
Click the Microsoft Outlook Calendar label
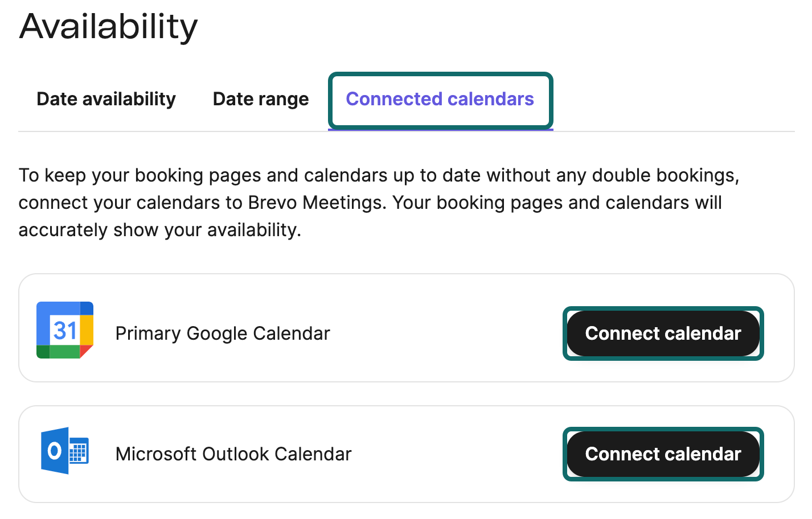233,454
